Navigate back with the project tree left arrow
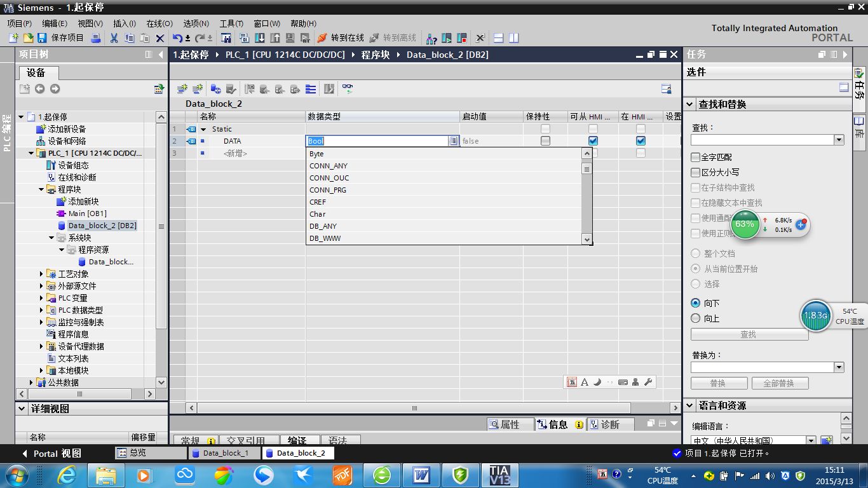This screenshot has height=488, width=868. point(39,89)
